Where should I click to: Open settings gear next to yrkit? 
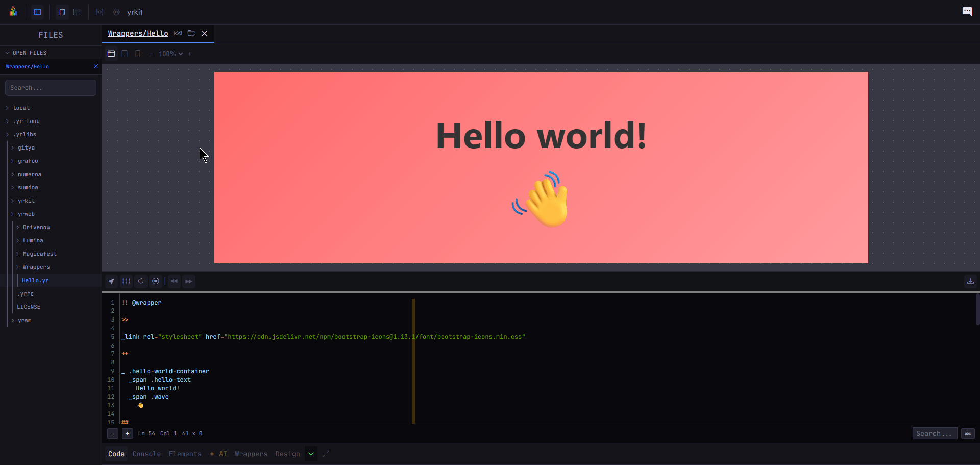tap(116, 12)
